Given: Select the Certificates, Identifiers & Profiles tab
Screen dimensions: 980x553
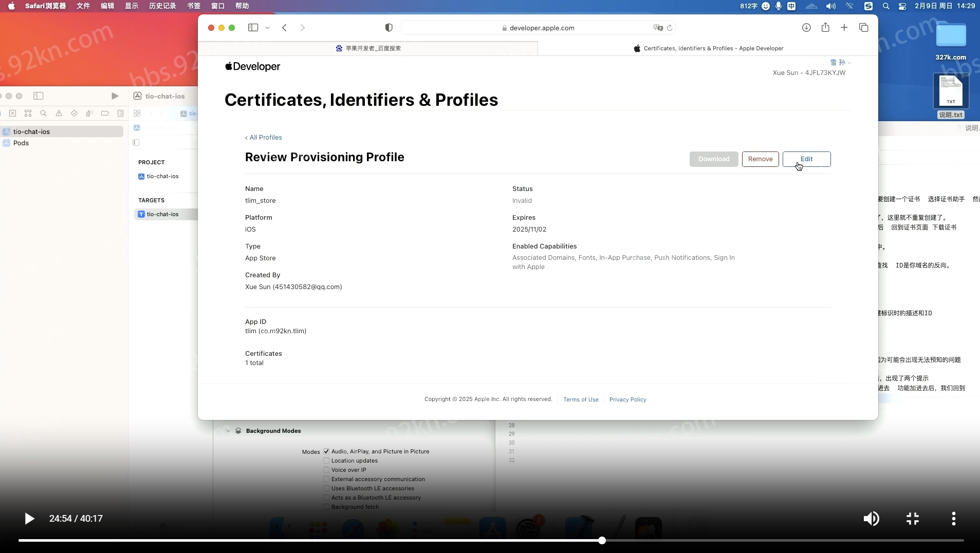Looking at the screenshot, I should point(708,48).
